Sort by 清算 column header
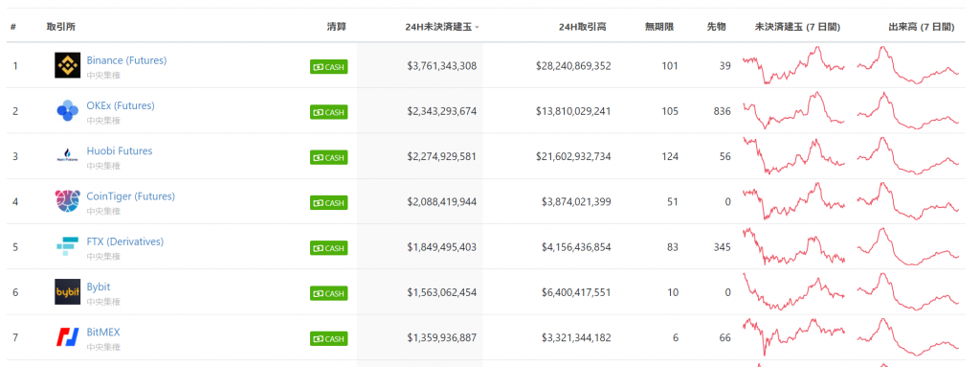 [x=336, y=27]
